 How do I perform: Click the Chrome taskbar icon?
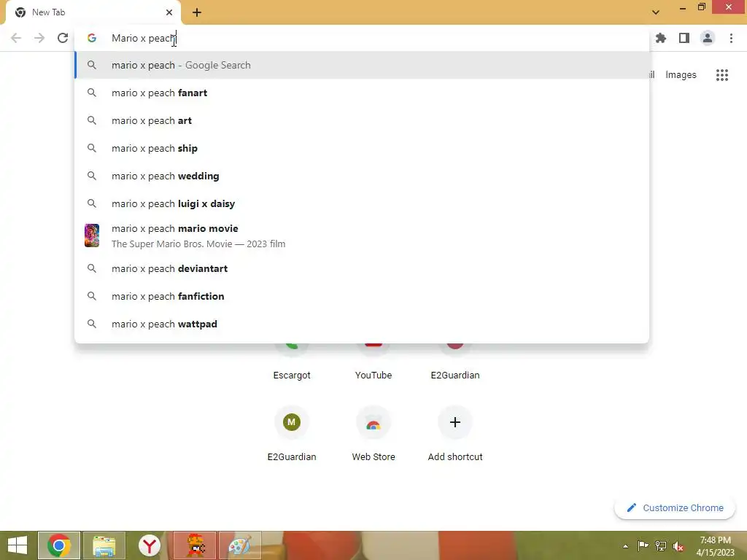59,545
